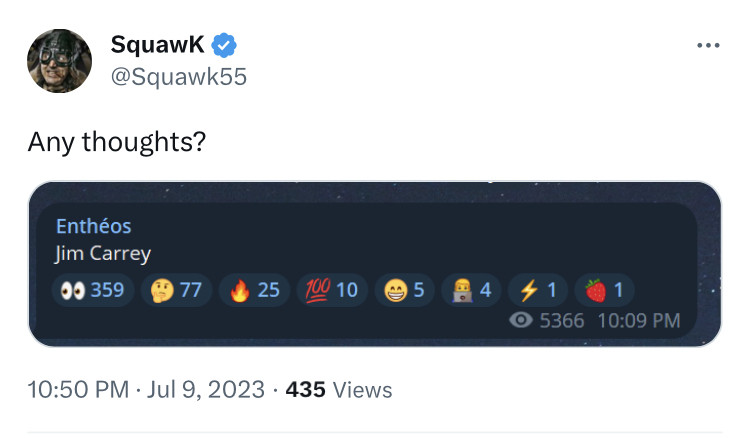750x438 pixels.
Task: Open the three-dot more options menu
Action: pos(708,45)
